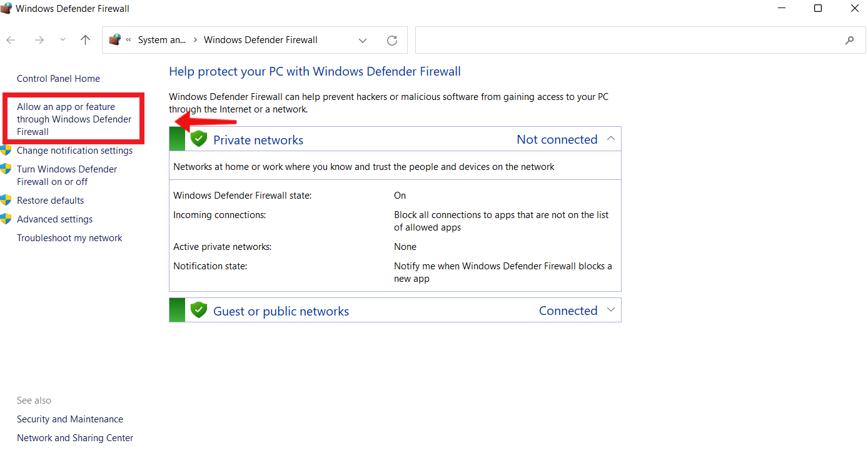Screen dimensions: 868x453
Task: Click 'Notification state:' label
Action: coord(210,266)
